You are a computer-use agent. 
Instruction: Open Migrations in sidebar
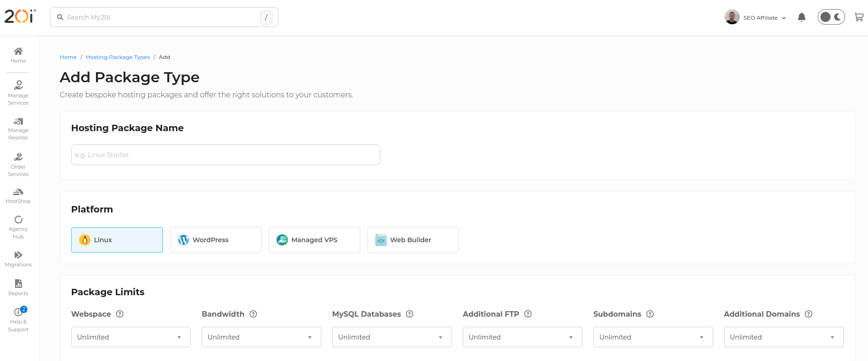pyautogui.click(x=18, y=259)
